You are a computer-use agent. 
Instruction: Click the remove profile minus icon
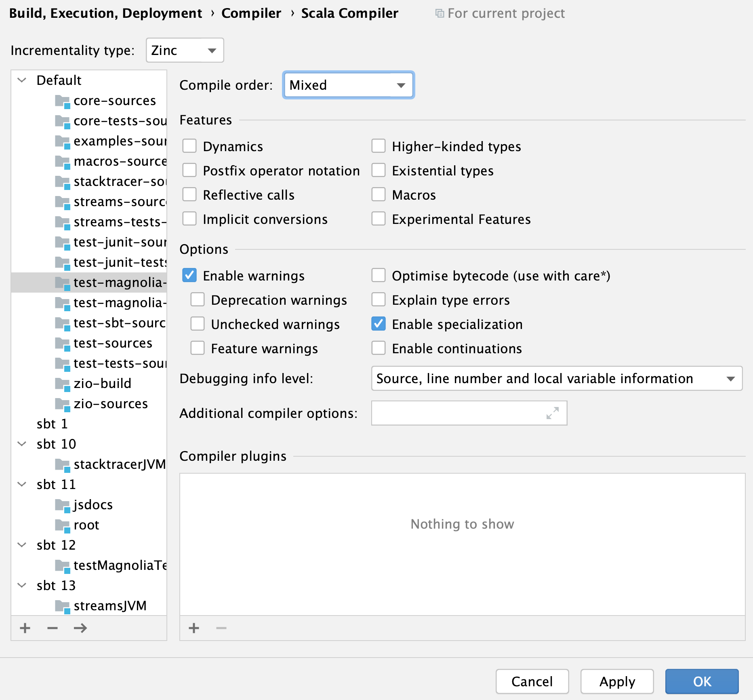pyautogui.click(x=52, y=628)
